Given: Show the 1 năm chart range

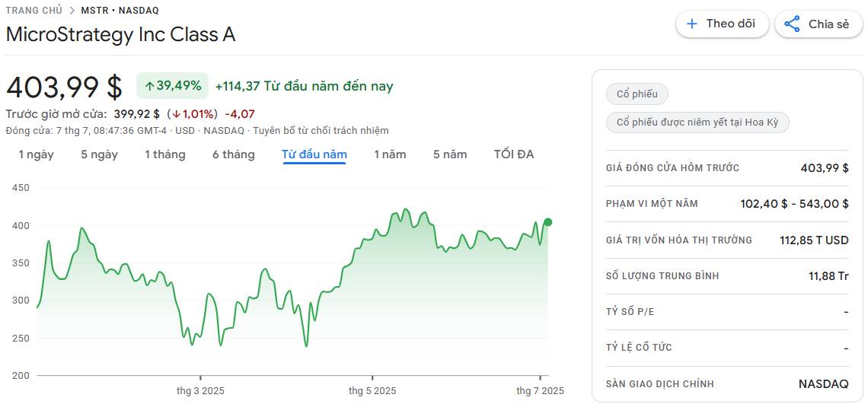Looking at the screenshot, I should pos(391,154).
